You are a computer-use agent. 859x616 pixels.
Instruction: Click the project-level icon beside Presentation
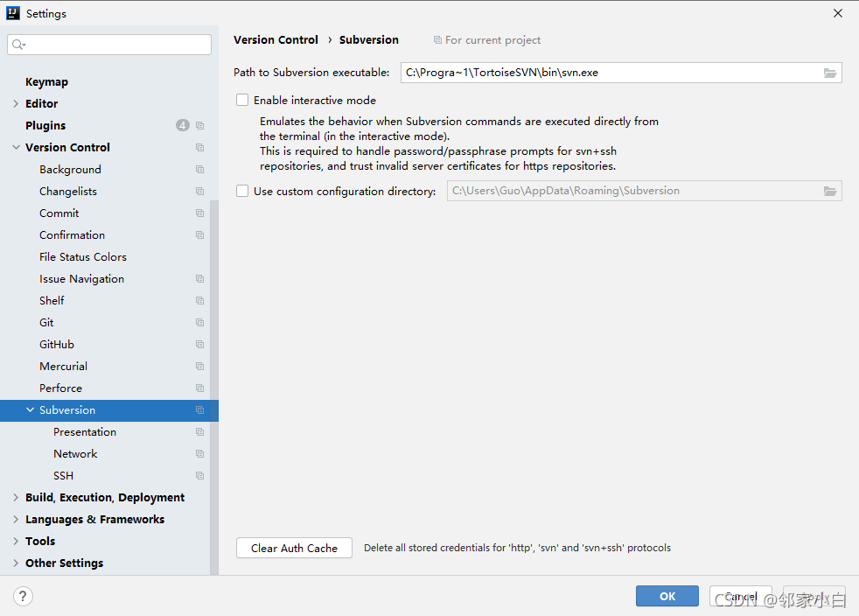point(200,432)
